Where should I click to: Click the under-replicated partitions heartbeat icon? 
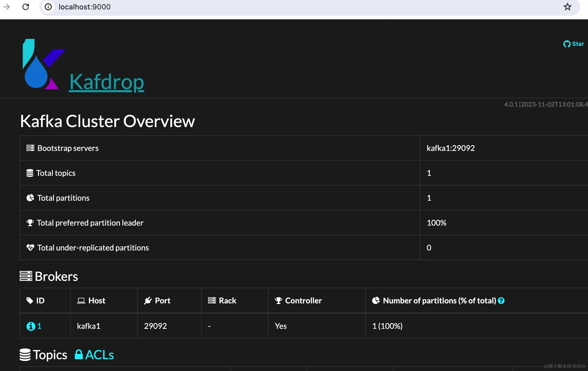click(30, 248)
